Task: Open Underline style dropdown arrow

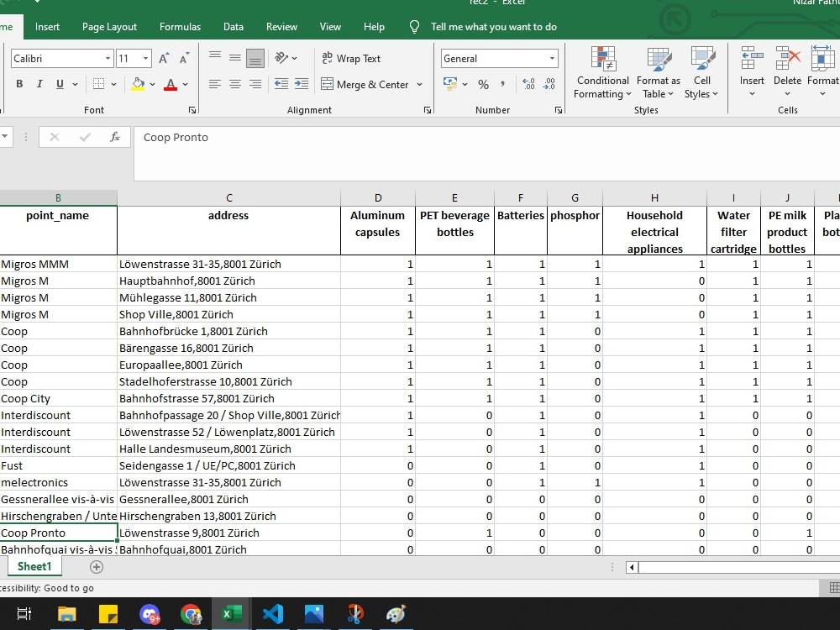Action: [75, 85]
